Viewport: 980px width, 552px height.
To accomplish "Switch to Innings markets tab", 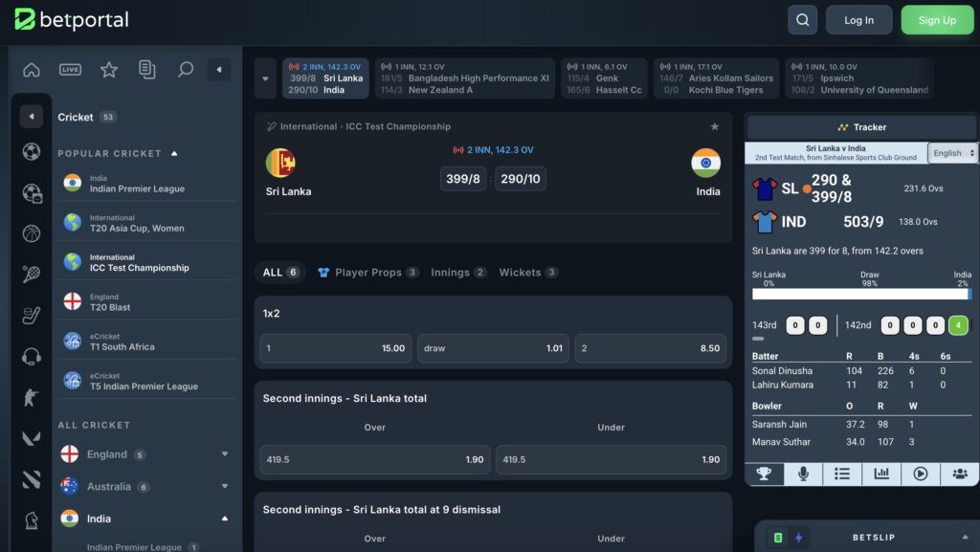I will pyautogui.click(x=458, y=273).
